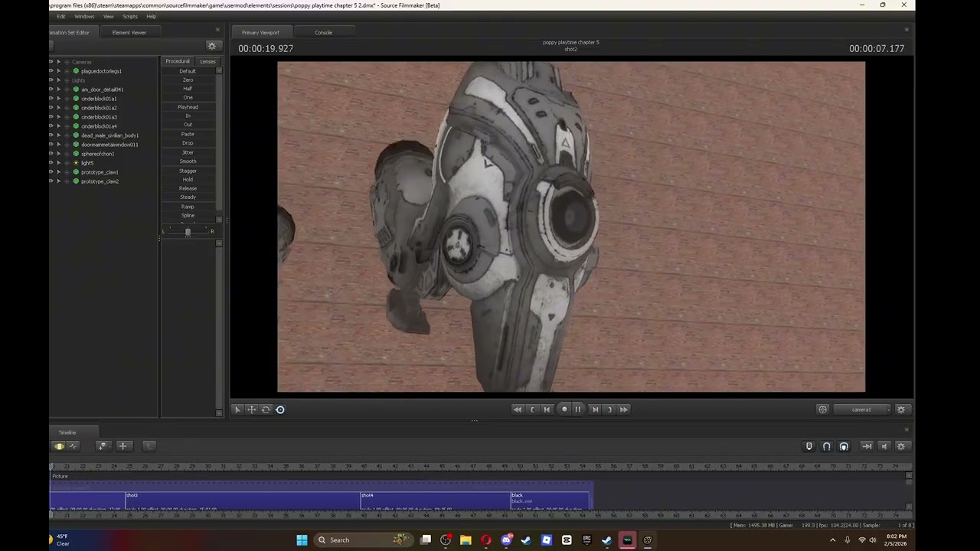This screenshot has width=980, height=551.
Task: Toggle the third highlighted snap icon in timeline
Action: point(844,446)
